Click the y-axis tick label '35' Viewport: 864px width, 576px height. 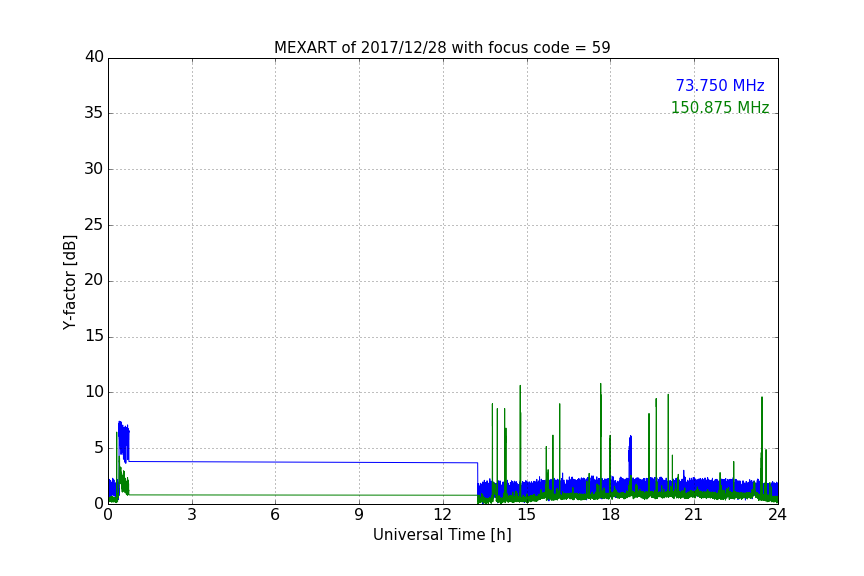94,113
